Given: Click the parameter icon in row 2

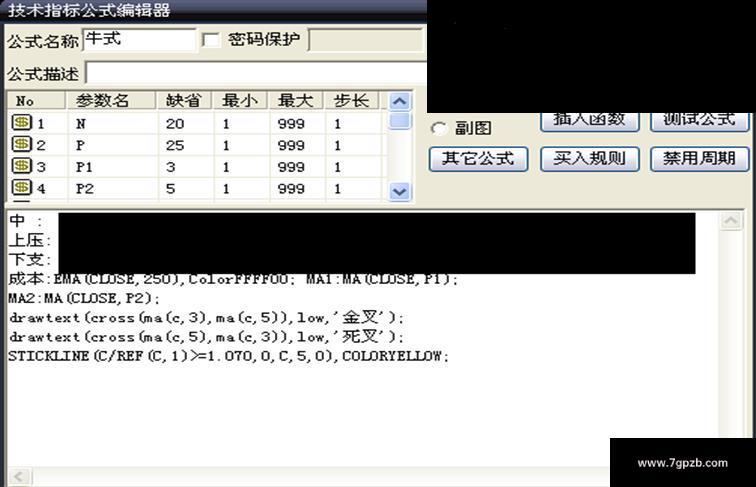Looking at the screenshot, I should pos(22,144).
